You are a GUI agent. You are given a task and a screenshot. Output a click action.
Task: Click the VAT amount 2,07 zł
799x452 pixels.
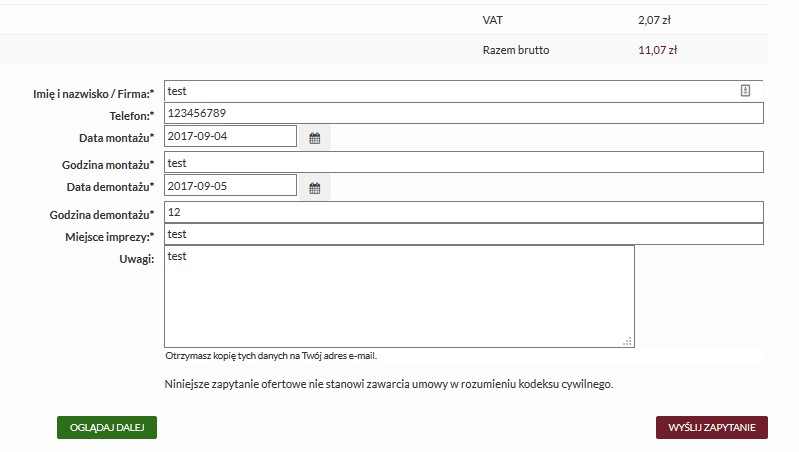click(654, 19)
